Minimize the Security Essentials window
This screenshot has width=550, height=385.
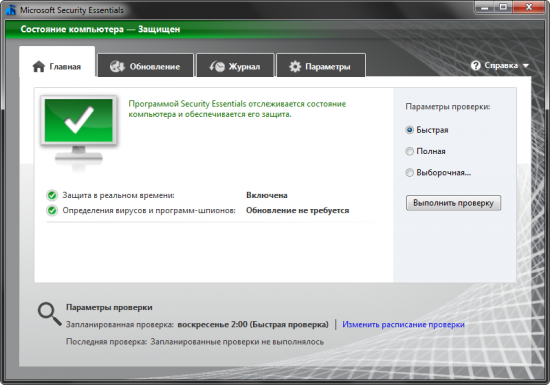(485, 7)
